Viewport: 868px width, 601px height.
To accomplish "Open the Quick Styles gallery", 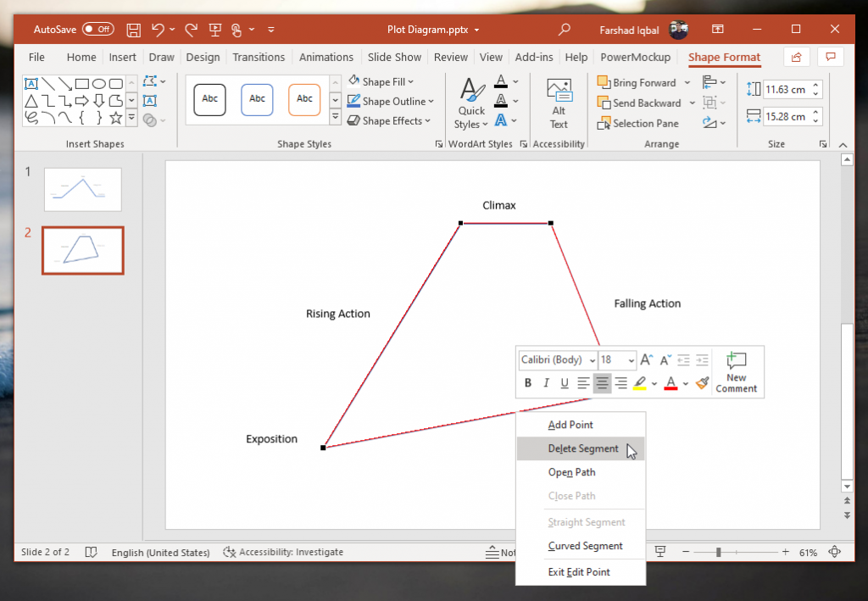I will click(x=470, y=102).
